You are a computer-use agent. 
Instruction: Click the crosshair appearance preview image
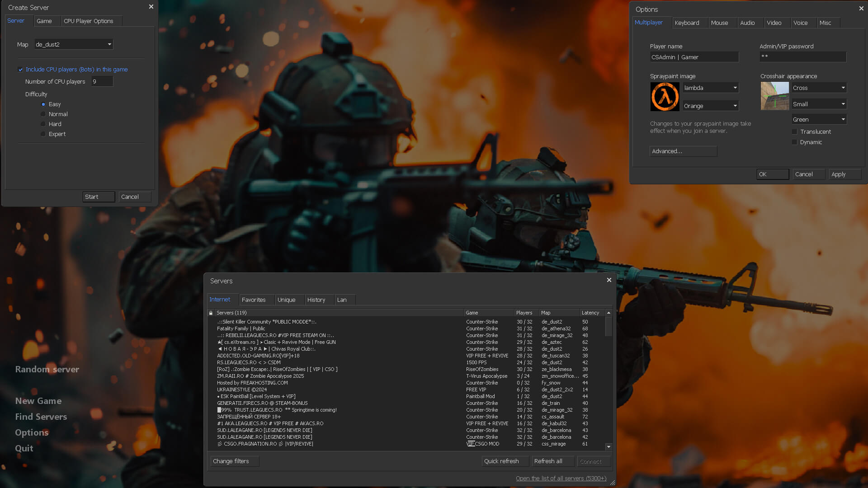tap(774, 96)
